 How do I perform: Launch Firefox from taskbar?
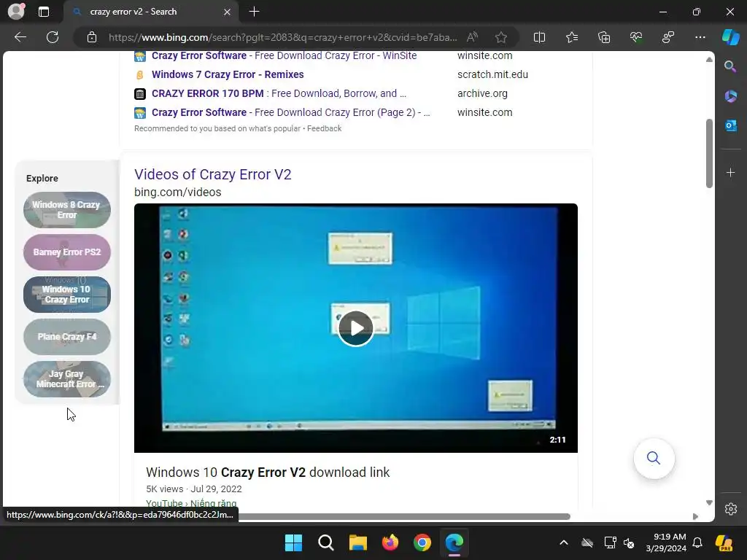pyautogui.click(x=390, y=542)
